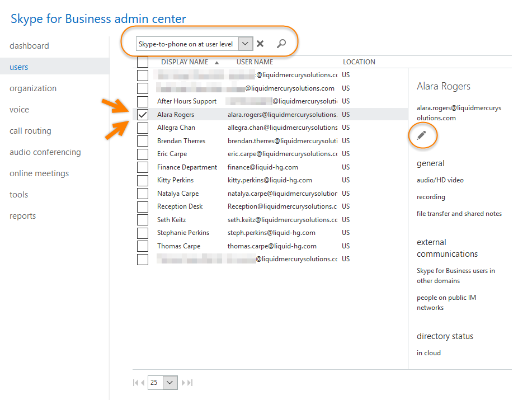This screenshot has height=400, width=532.
Task: Click steph.perkins@liquid-hg.com user name
Action: tap(271, 233)
